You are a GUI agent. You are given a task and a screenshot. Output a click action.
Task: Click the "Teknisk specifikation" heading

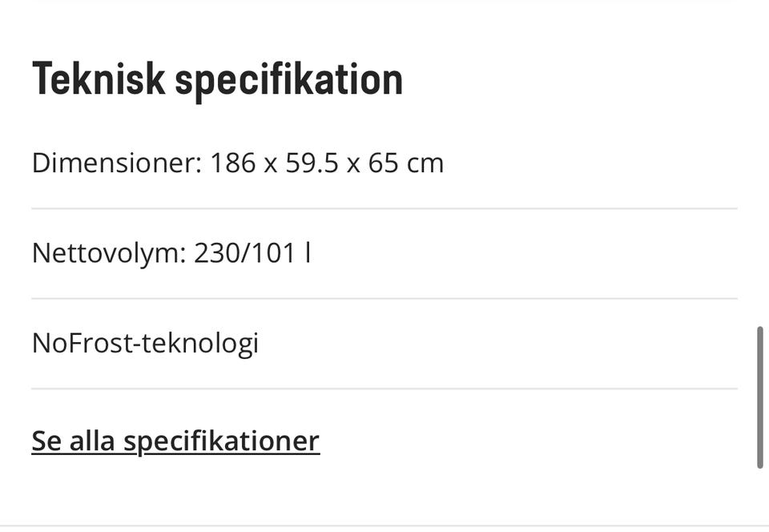(x=217, y=79)
